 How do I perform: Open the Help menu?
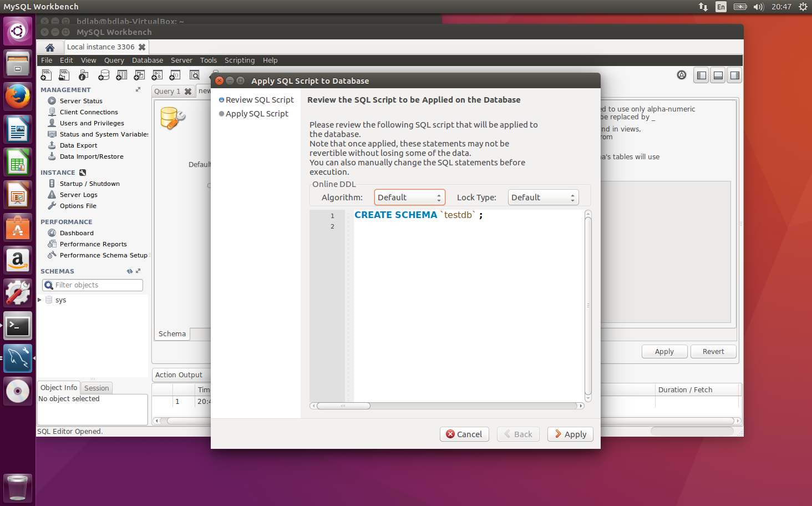tap(270, 60)
